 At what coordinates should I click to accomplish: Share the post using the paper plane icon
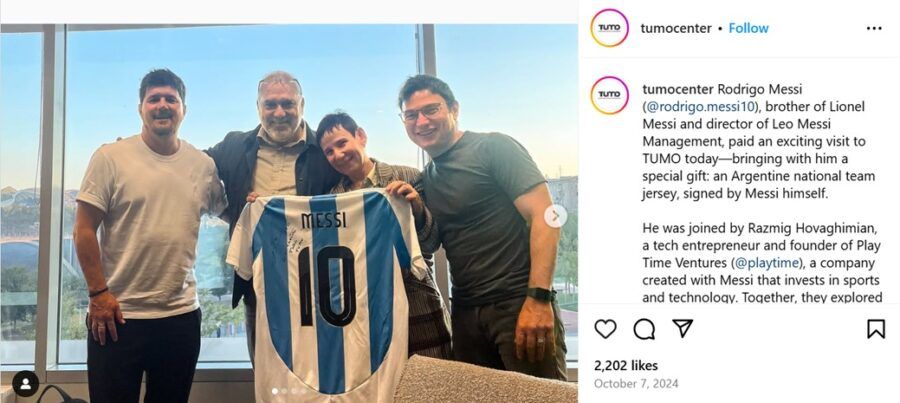[x=683, y=329]
